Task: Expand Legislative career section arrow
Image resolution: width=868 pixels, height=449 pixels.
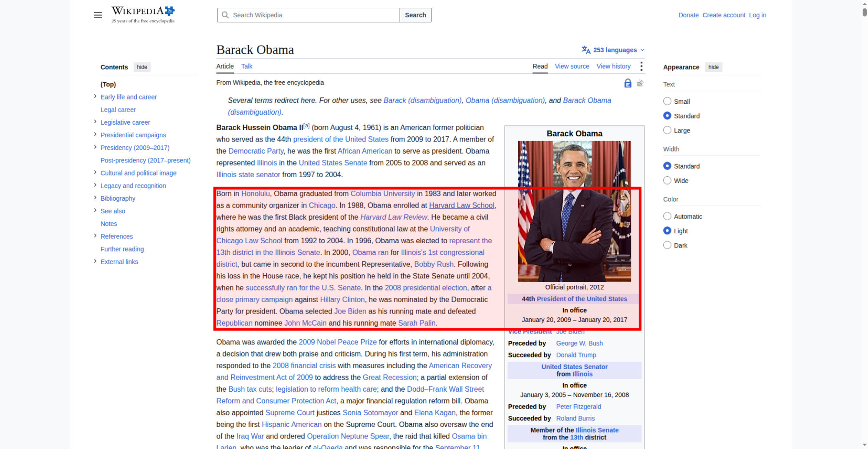Action: coord(95,122)
